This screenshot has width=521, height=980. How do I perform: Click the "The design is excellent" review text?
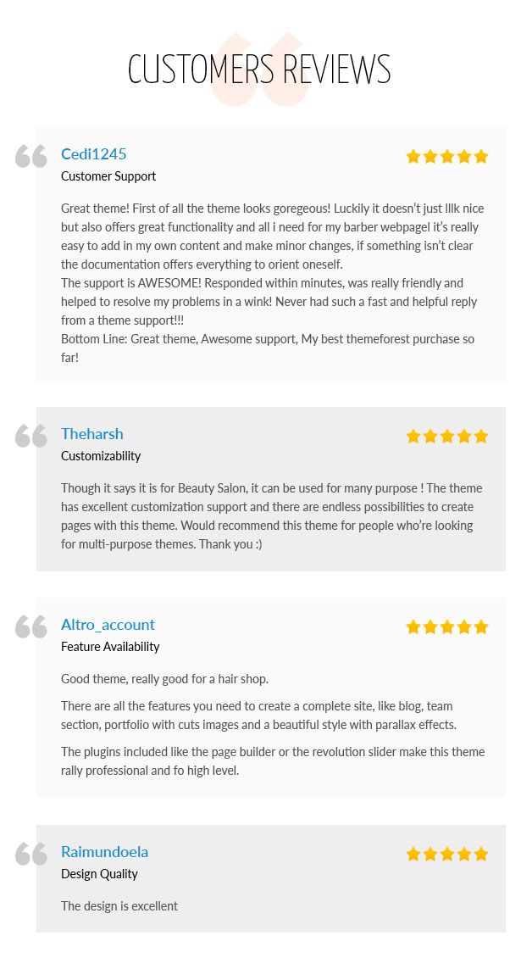[119, 906]
